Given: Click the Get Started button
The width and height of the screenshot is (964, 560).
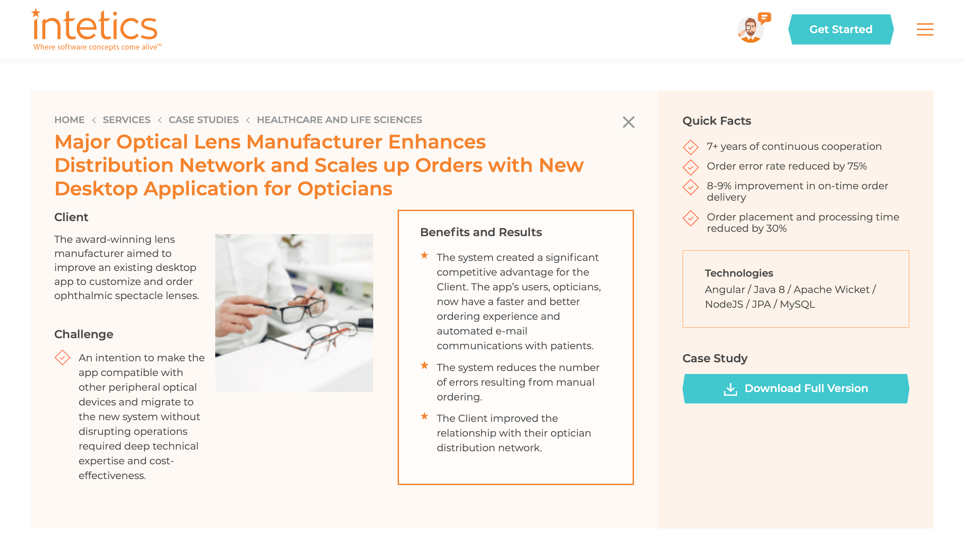Looking at the screenshot, I should coord(841,29).
